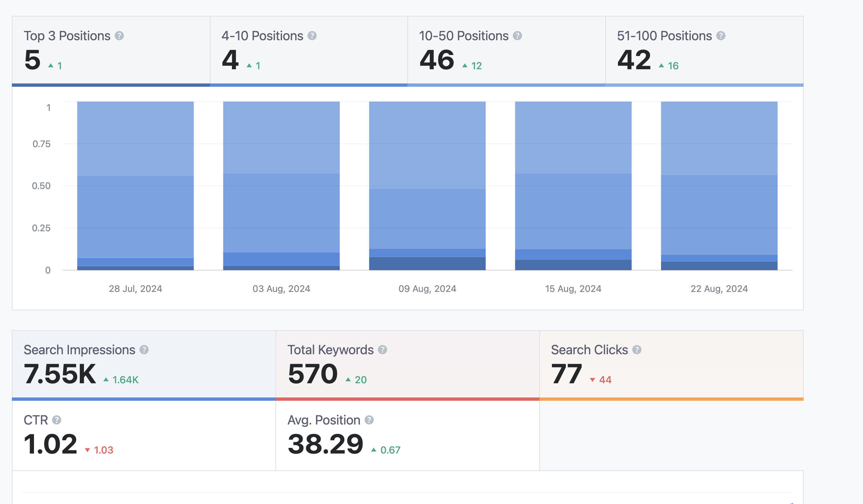Open the Search Clicks help icon

tap(637, 350)
